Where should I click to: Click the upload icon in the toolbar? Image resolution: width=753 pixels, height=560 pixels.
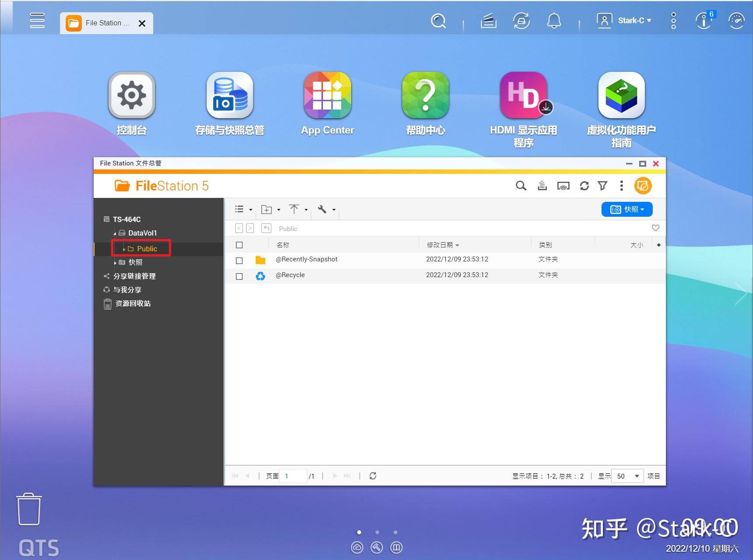click(295, 209)
